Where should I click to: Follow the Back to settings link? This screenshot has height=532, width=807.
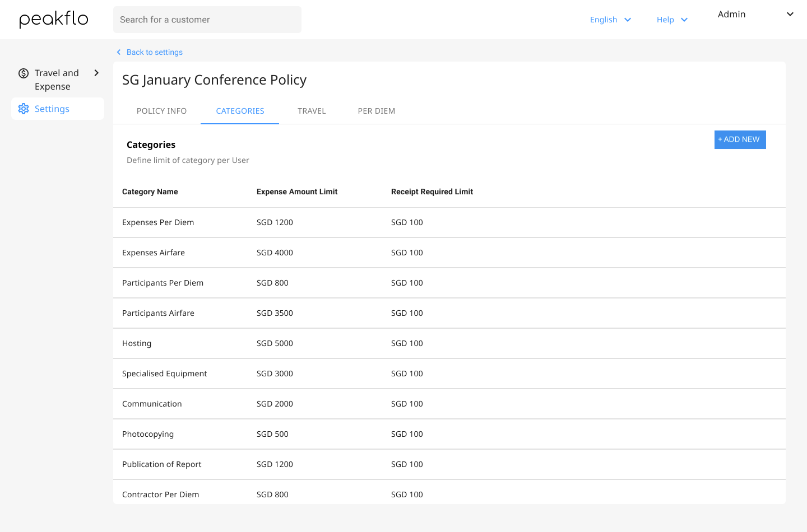tap(155, 52)
